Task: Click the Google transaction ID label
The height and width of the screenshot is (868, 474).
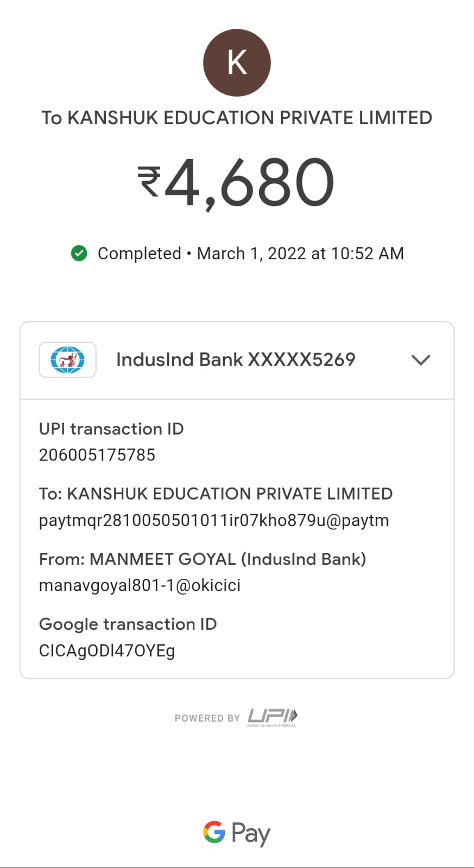Action: 128,624
